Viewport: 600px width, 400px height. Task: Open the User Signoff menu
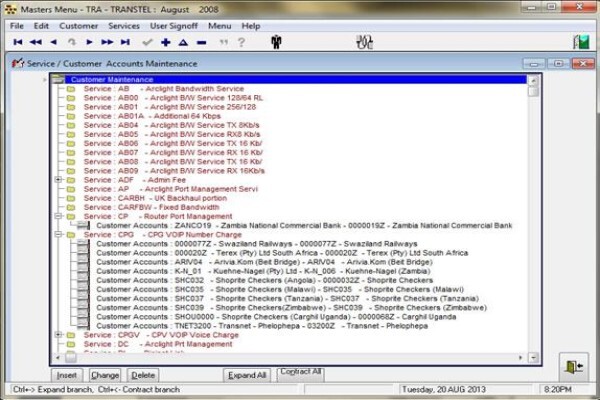[x=174, y=26]
